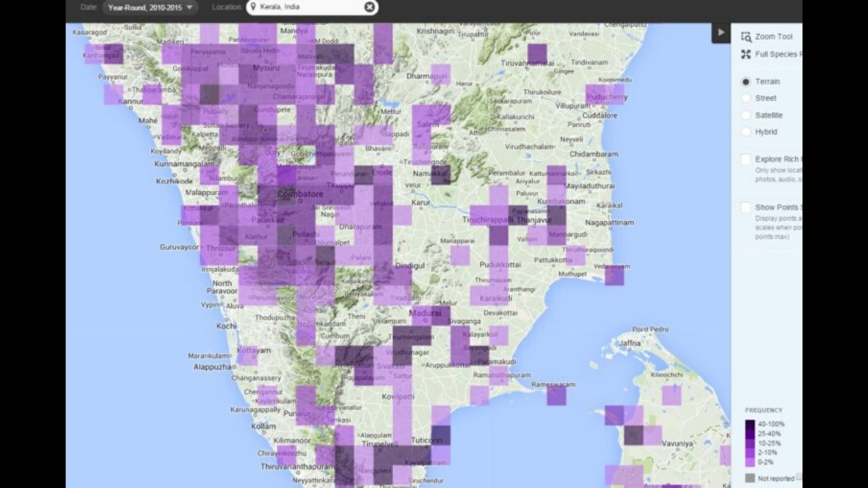
Task: Click the Full Species Range icon
Action: coord(746,54)
